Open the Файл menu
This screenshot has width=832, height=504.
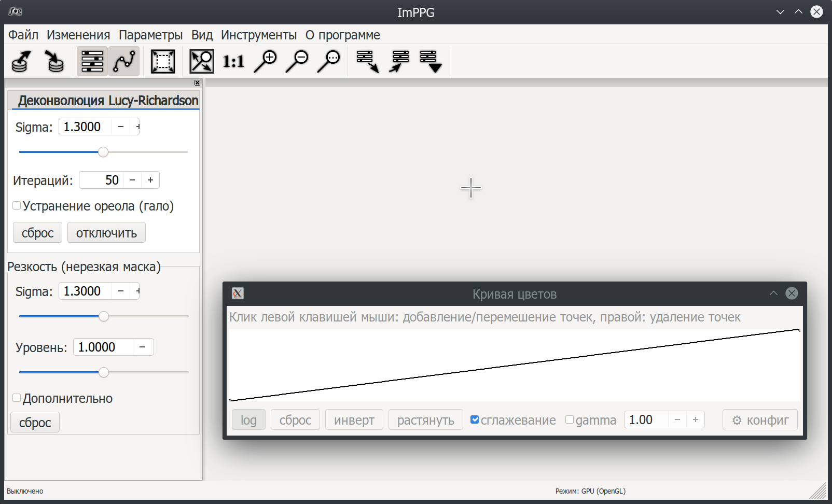pyautogui.click(x=23, y=35)
